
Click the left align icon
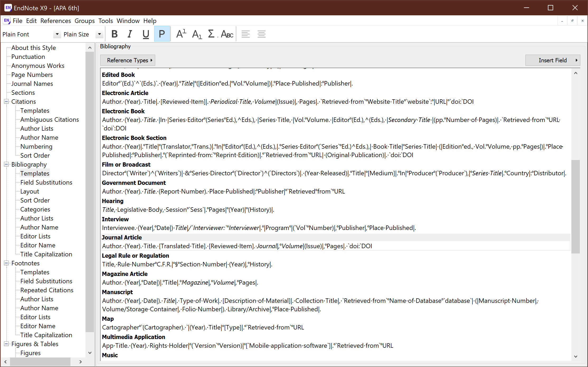[245, 34]
